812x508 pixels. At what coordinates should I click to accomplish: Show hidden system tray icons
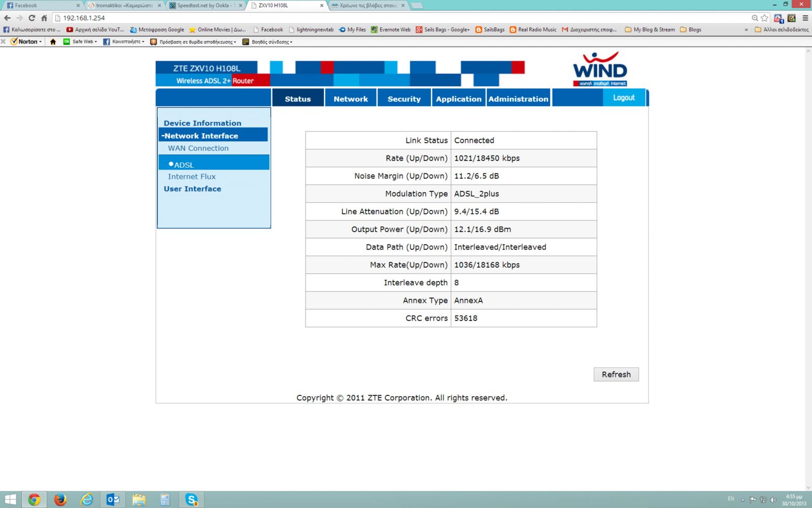[x=743, y=499]
